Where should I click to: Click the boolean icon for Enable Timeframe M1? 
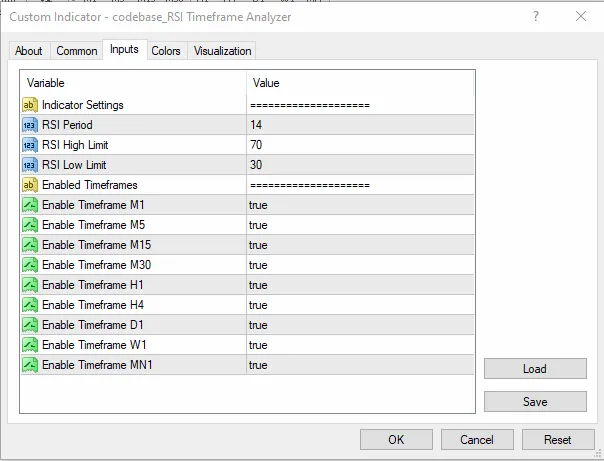(30, 205)
